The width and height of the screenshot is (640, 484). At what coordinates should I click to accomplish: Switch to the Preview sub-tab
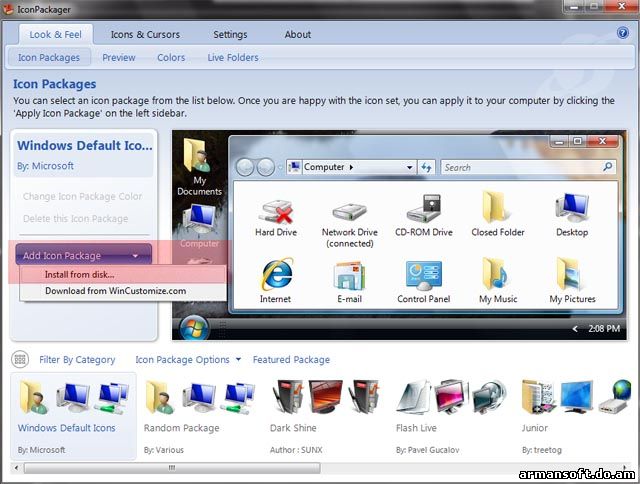pyautogui.click(x=118, y=58)
